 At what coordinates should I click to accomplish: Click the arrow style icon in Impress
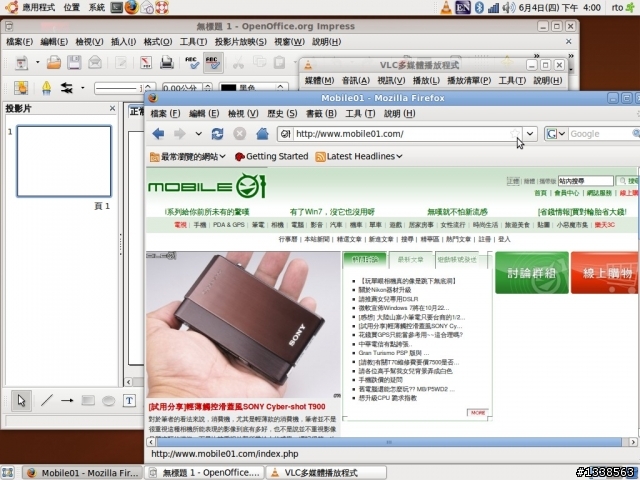click(67, 88)
